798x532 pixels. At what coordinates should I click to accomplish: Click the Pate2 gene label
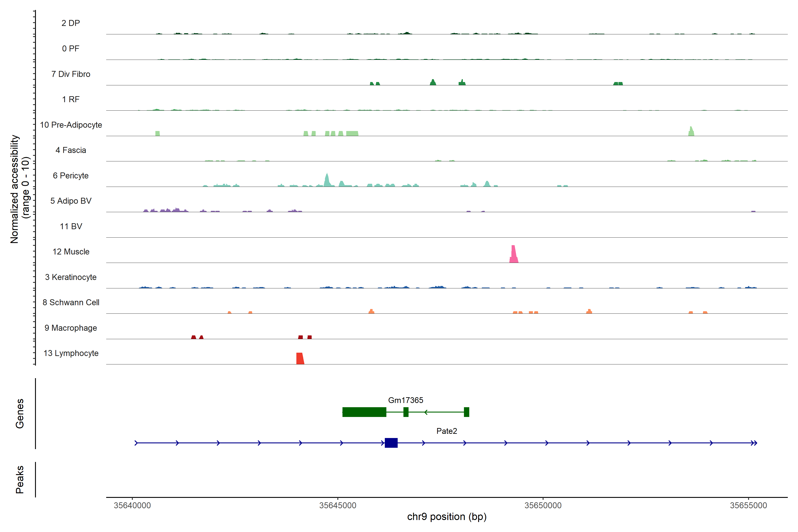(446, 431)
